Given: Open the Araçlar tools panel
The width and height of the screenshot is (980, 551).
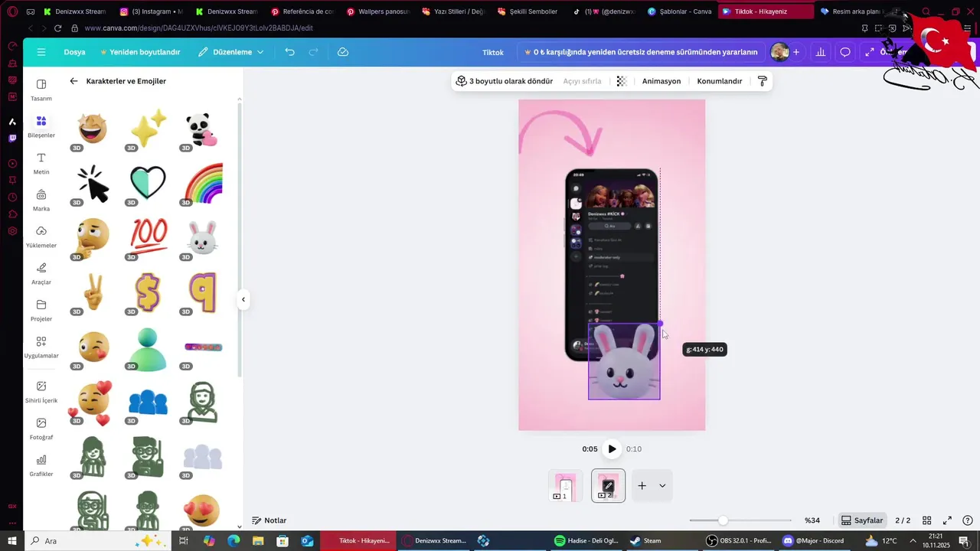Looking at the screenshot, I should pyautogui.click(x=41, y=273).
